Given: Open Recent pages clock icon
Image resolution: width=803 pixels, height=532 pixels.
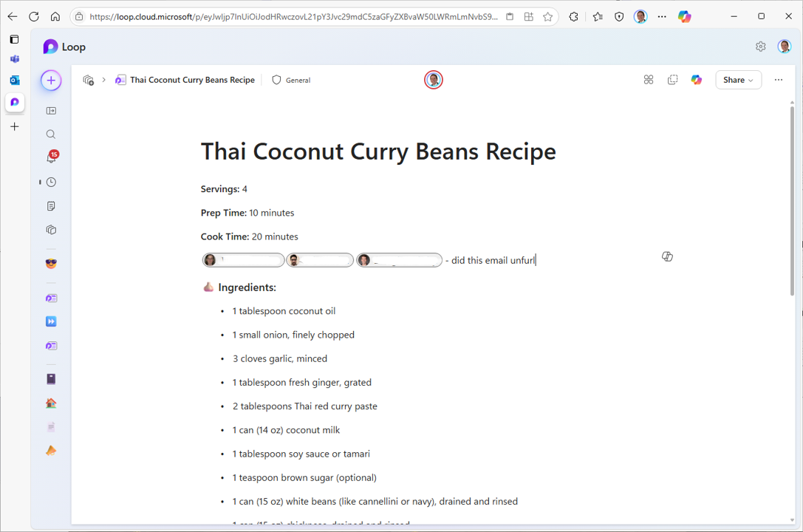Looking at the screenshot, I should point(51,183).
